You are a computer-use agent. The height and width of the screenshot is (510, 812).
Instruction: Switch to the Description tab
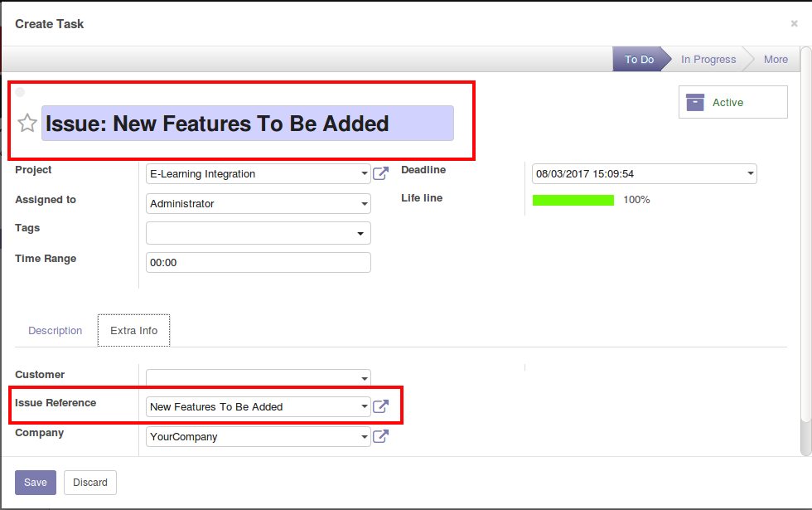(56, 331)
